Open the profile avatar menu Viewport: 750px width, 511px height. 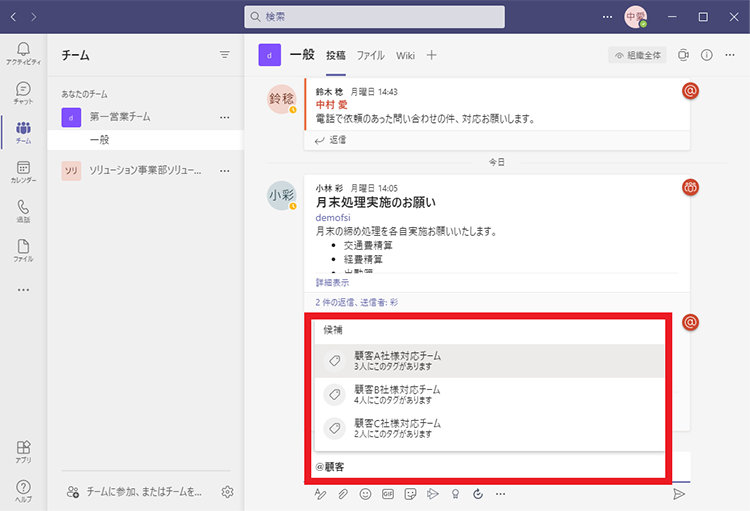point(635,17)
